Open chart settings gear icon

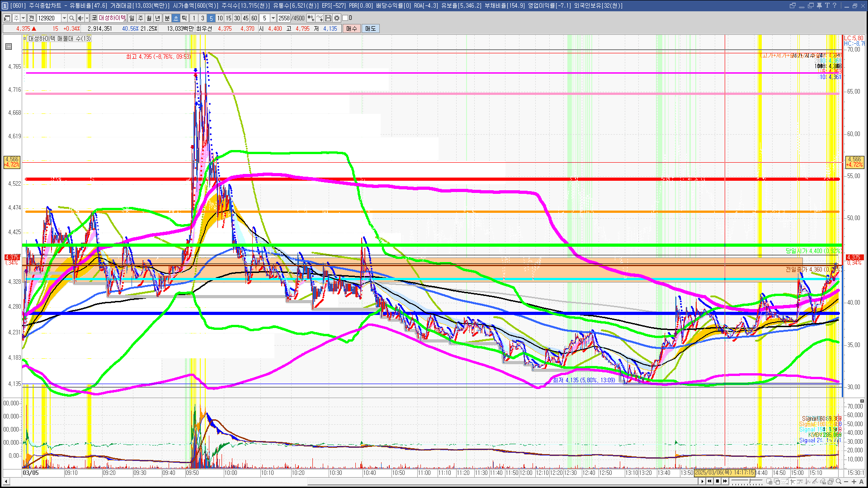click(337, 18)
